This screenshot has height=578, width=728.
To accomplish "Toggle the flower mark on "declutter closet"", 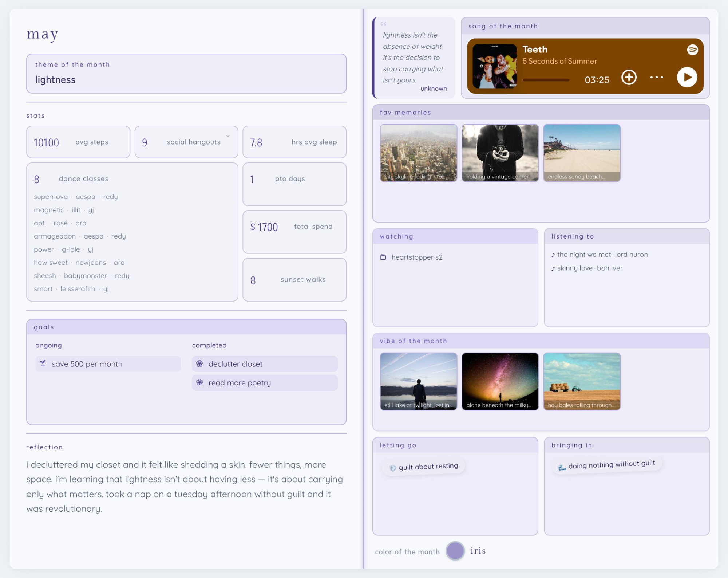I will point(199,364).
